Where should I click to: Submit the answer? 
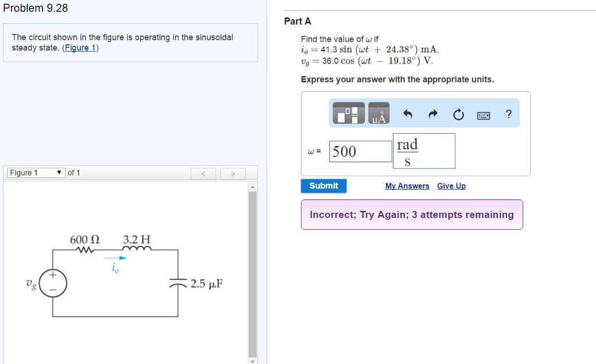click(x=324, y=186)
